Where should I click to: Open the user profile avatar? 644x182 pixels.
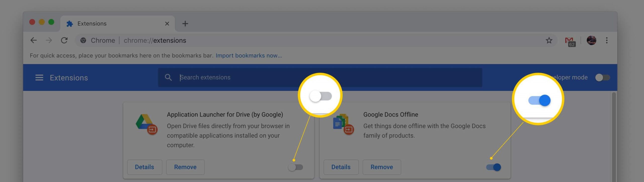(x=591, y=40)
